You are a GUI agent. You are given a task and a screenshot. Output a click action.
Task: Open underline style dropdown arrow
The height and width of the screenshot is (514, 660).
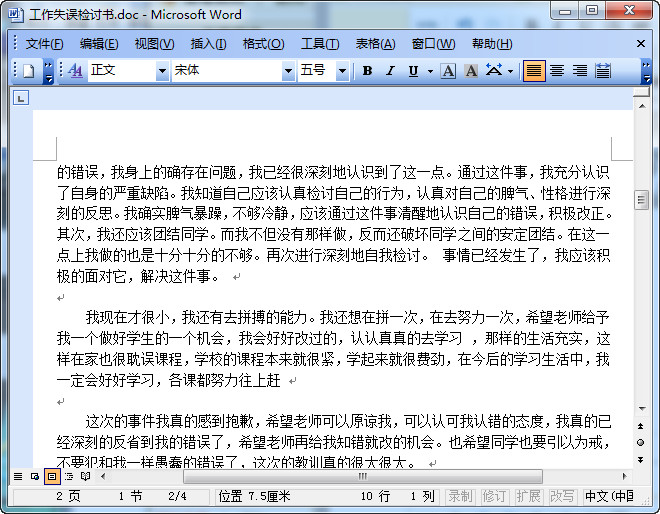tap(430, 71)
